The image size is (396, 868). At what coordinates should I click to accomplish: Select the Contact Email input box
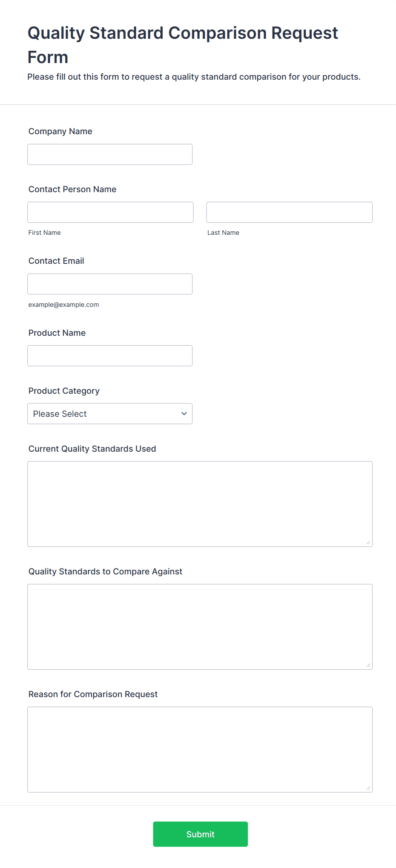click(x=110, y=284)
